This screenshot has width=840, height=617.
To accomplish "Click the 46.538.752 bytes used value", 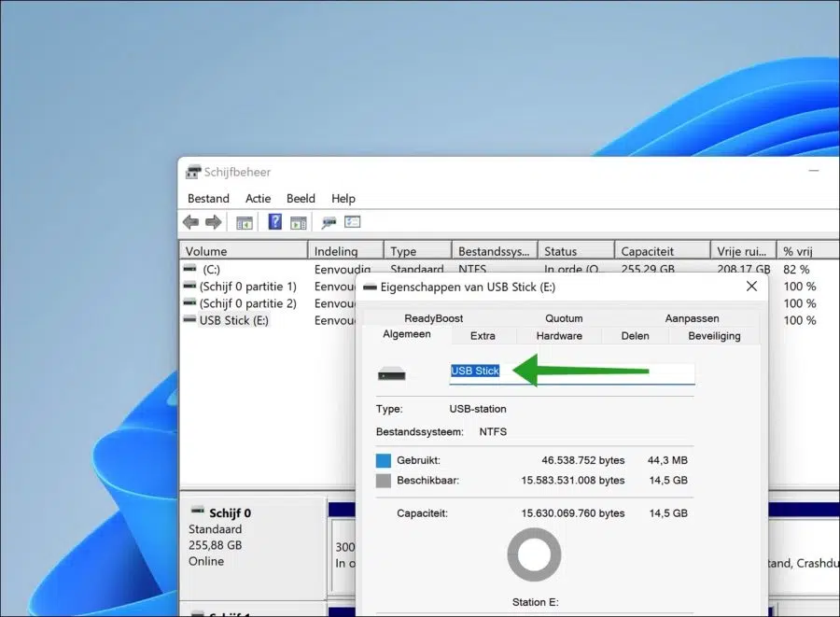I will 582,460.
